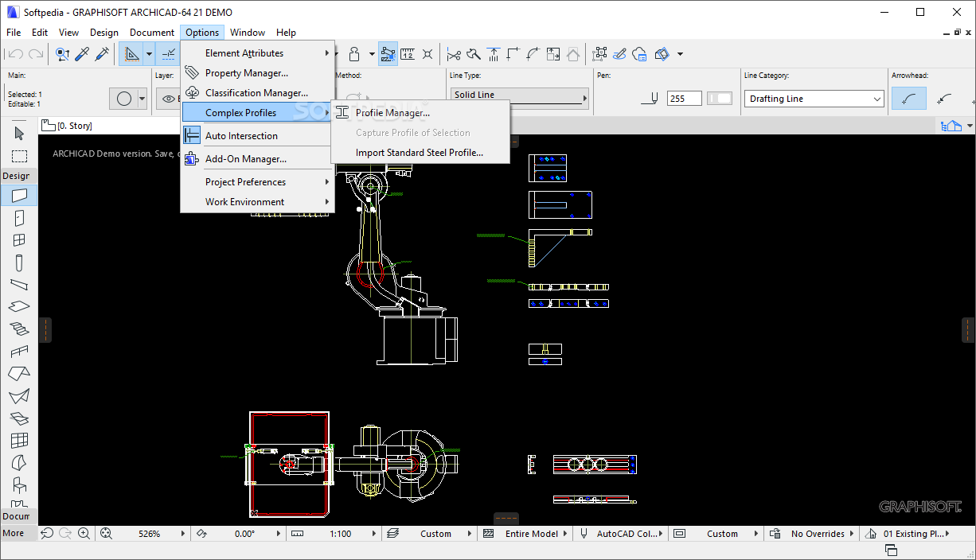This screenshot has height=560, width=976.
Task: Select the Door tool in toolbox
Action: coord(19,218)
